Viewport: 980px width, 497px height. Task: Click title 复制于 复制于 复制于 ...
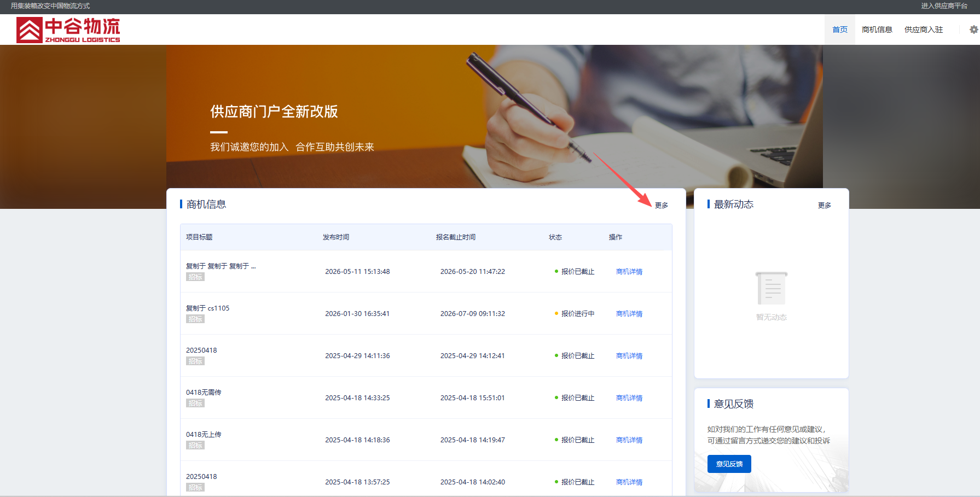coord(221,266)
